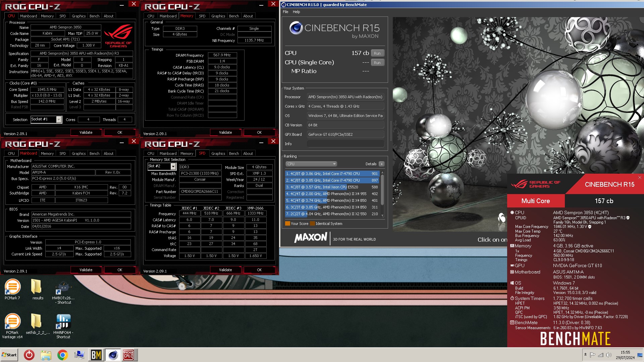644x362 pixels.
Task: Select the Phenom II X4 955 ranking row
Action: 332,194
